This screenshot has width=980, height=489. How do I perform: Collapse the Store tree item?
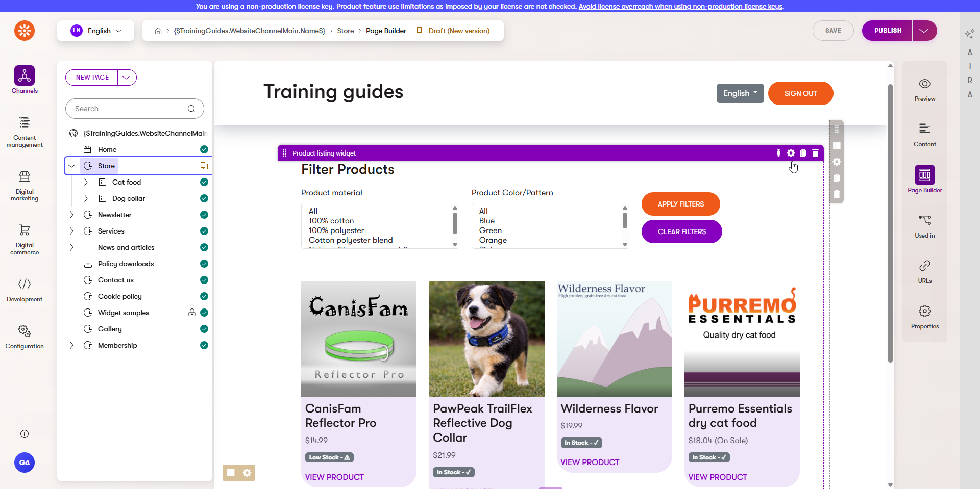[71, 165]
